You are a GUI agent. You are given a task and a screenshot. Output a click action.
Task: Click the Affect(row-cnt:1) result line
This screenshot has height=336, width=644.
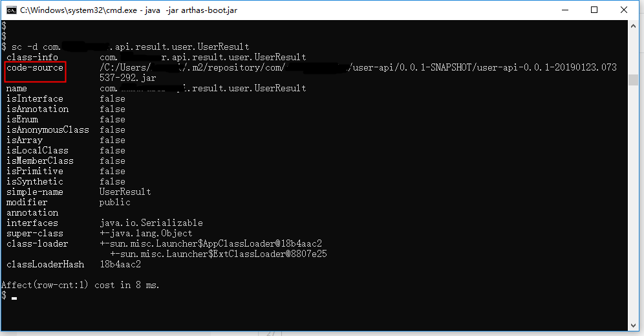point(80,285)
